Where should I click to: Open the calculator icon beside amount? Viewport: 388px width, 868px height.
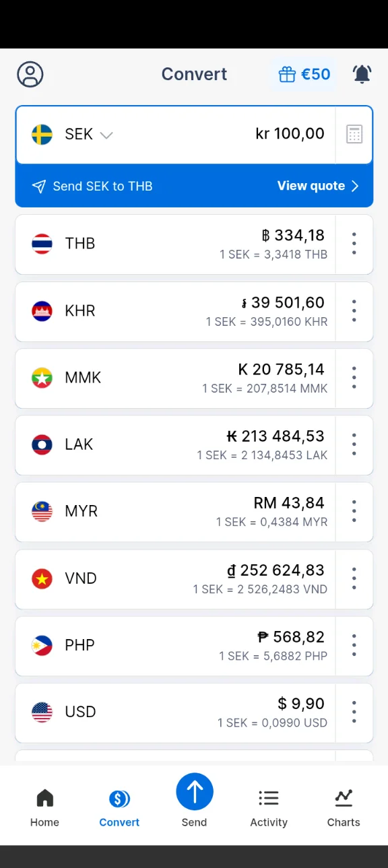[354, 134]
